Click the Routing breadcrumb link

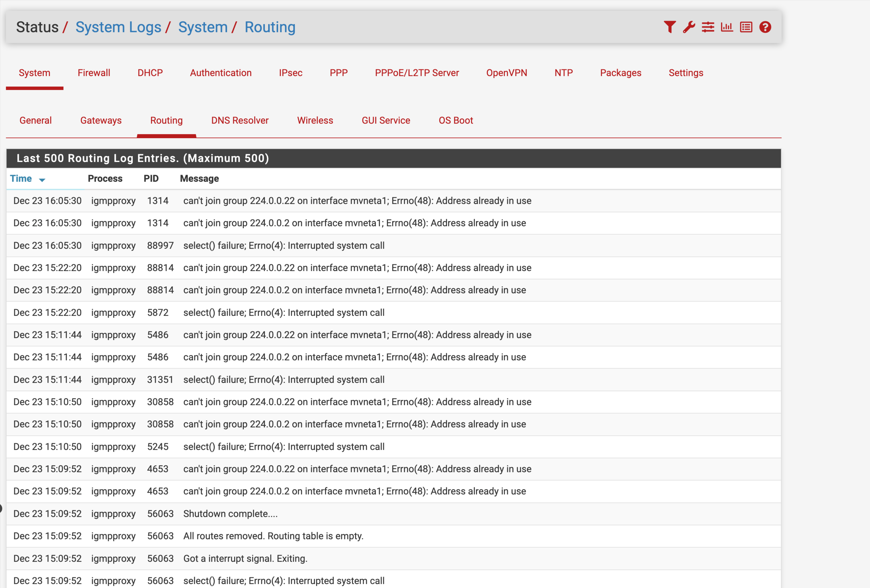[x=270, y=27]
